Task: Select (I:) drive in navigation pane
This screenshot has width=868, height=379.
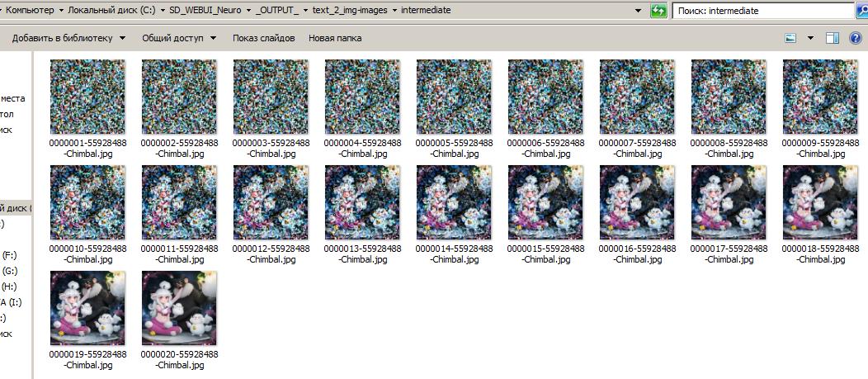Action: pos(11,302)
